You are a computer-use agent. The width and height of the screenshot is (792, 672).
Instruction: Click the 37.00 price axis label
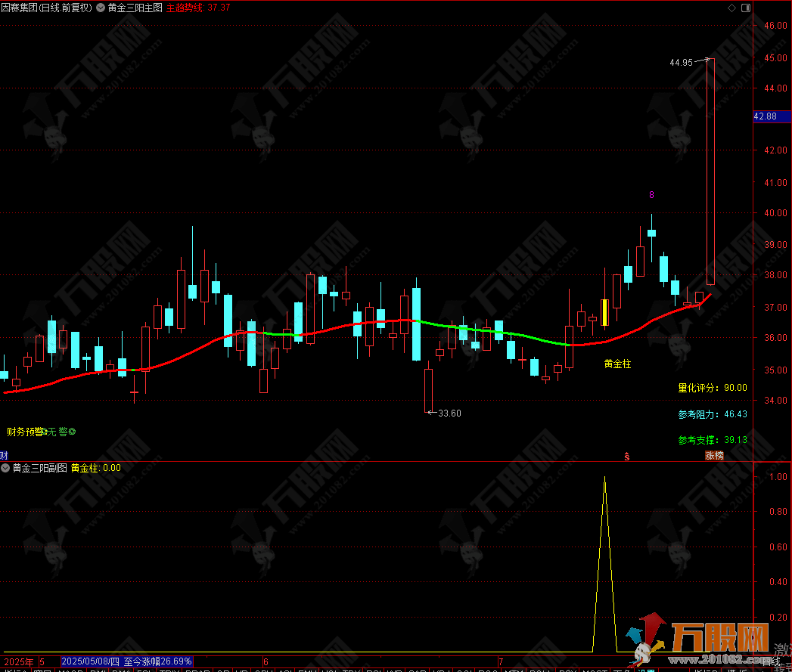point(775,308)
